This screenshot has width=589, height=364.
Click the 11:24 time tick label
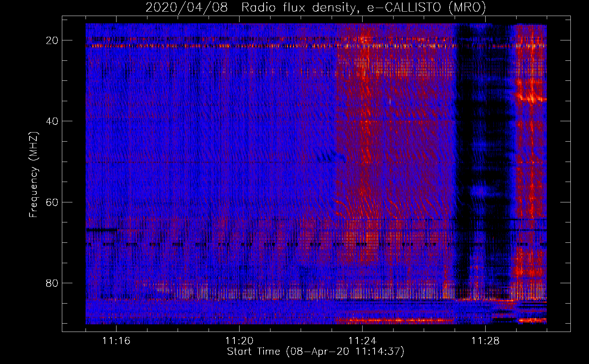coord(363,341)
